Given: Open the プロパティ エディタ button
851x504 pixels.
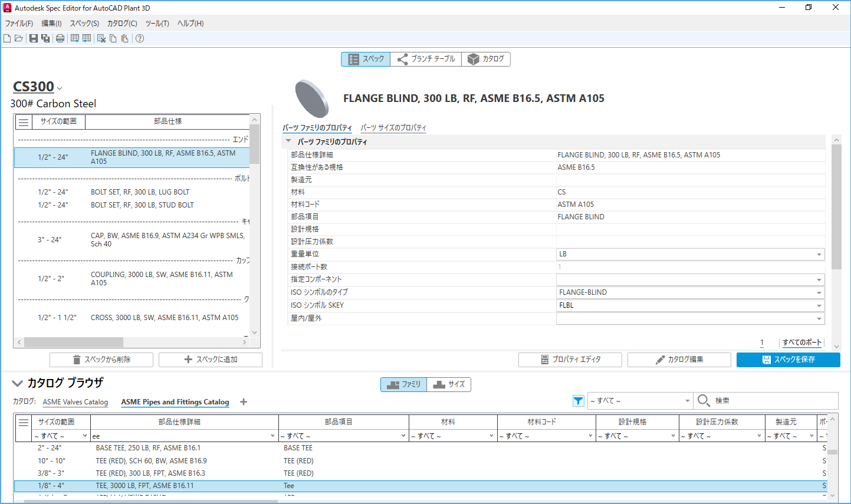Looking at the screenshot, I should click(x=570, y=360).
